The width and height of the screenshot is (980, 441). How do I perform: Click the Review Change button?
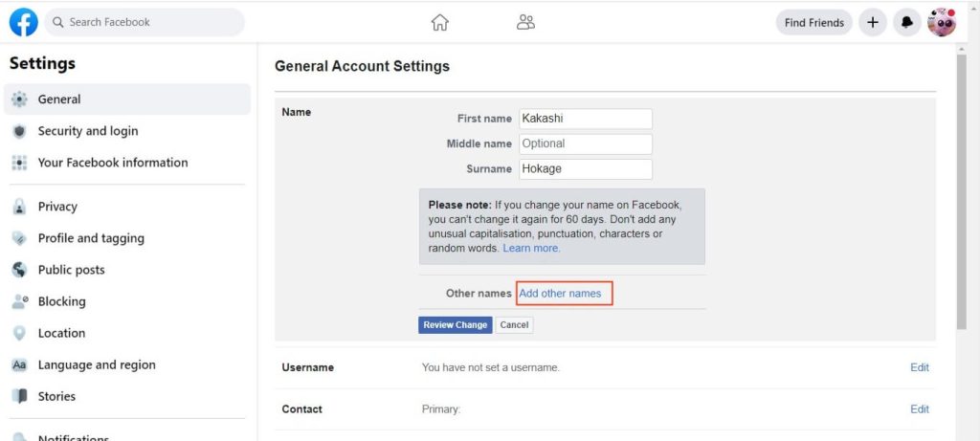click(x=455, y=325)
